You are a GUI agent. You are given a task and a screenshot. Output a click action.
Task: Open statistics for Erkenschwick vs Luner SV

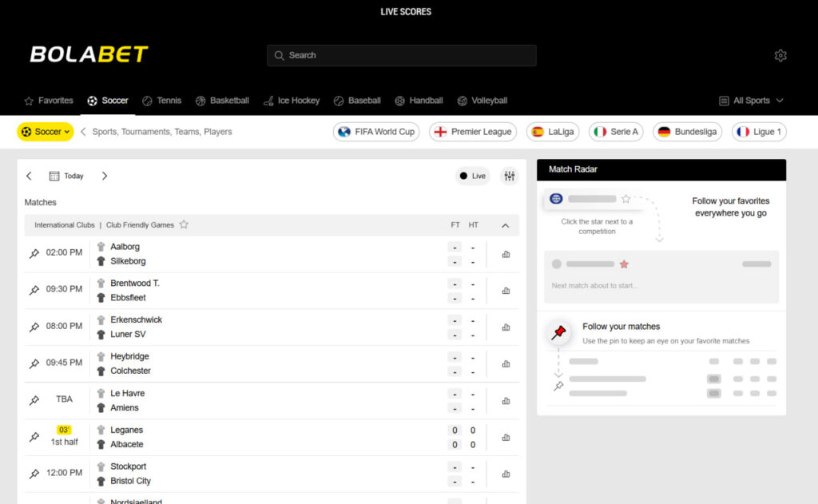pos(506,327)
